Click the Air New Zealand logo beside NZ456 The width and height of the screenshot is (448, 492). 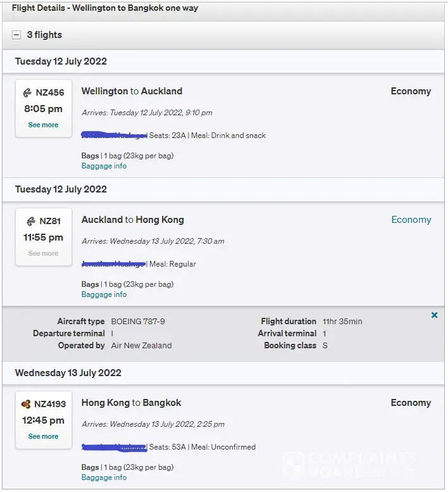28,92
